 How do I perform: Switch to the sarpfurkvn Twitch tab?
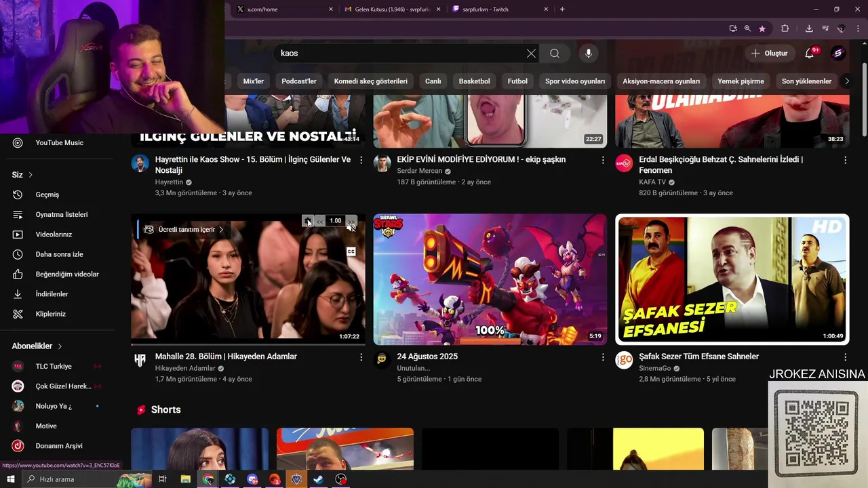click(x=500, y=9)
